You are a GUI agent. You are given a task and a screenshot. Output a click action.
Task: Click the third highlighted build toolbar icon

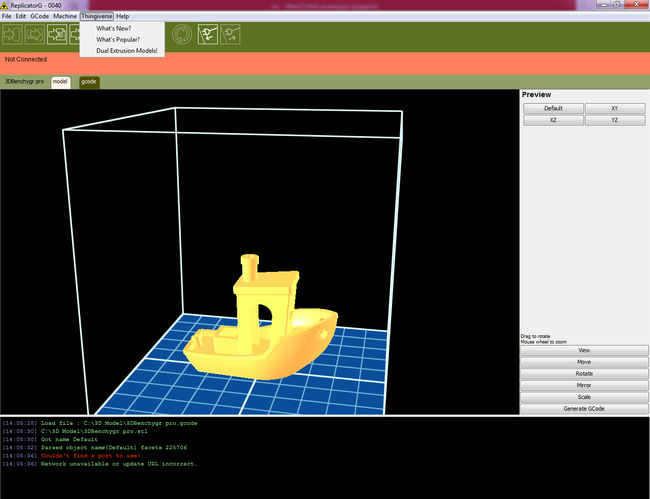click(x=58, y=35)
